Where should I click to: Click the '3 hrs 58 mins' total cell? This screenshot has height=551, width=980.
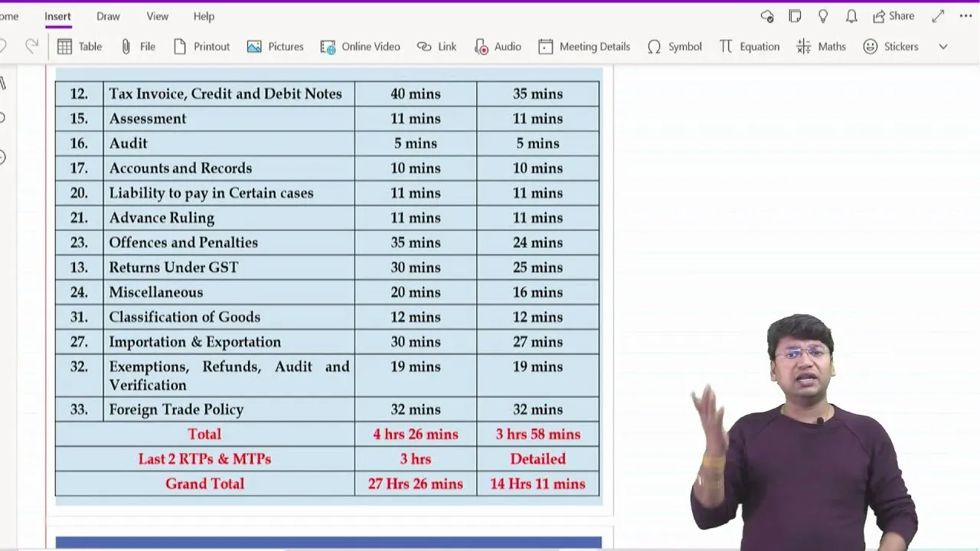coord(537,434)
